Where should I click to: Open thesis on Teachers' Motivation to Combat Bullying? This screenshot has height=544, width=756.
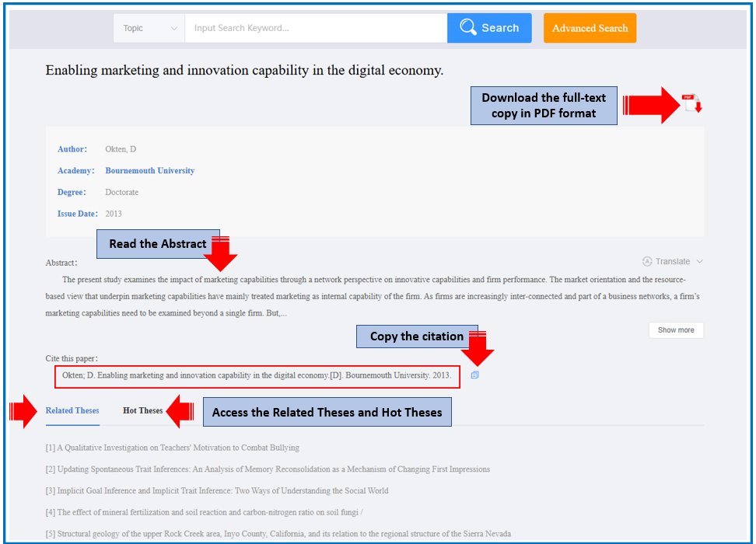tap(173, 448)
